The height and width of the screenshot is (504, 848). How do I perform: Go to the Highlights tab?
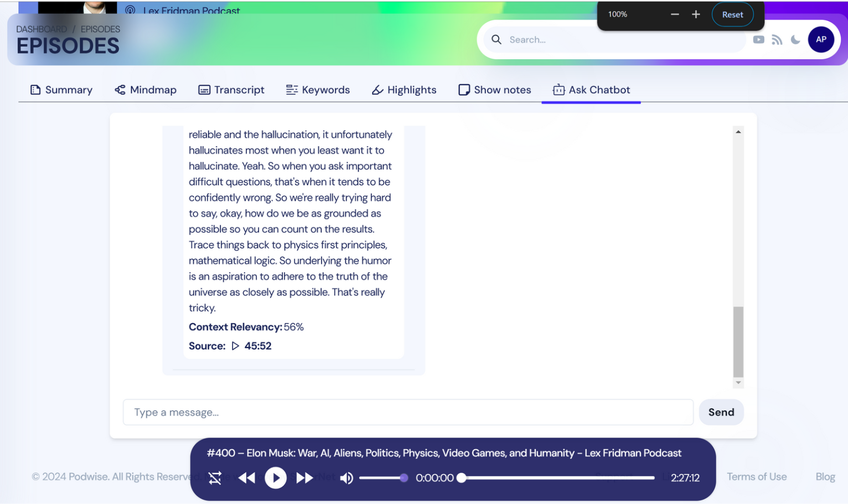tap(404, 90)
